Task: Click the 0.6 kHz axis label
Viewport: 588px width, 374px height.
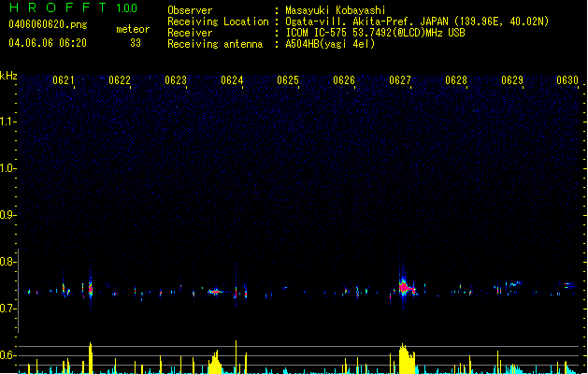Action: (8, 355)
